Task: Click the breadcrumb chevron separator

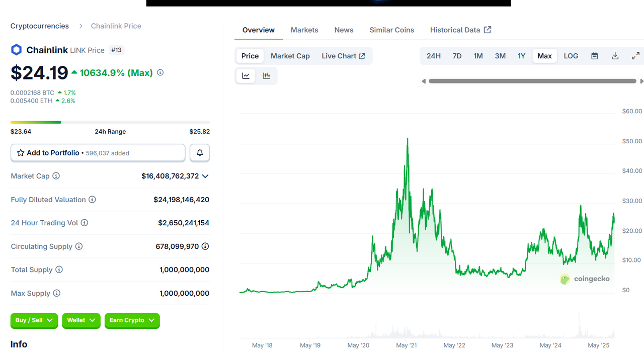Action: [80, 26]
